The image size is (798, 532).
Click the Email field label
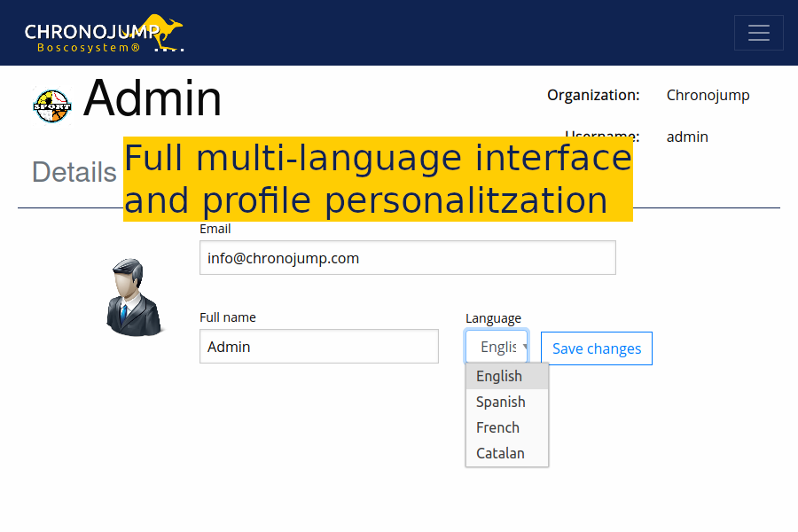pos(215,229)
